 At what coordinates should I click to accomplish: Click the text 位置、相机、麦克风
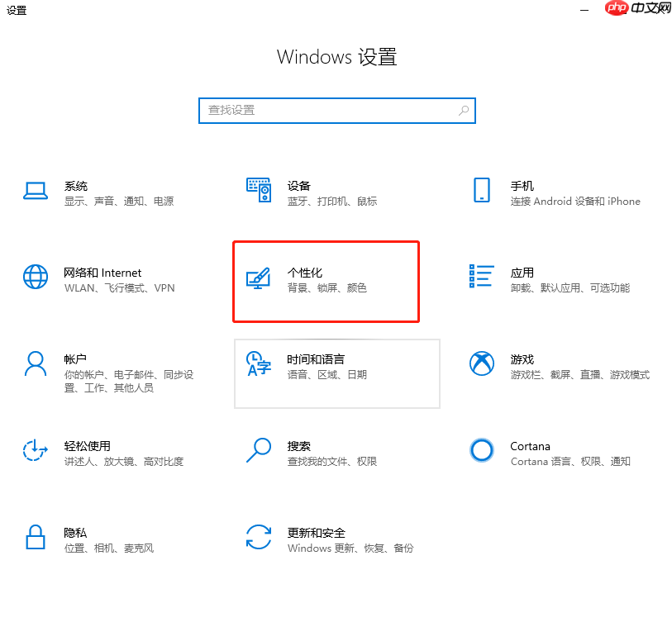(109, 548)
